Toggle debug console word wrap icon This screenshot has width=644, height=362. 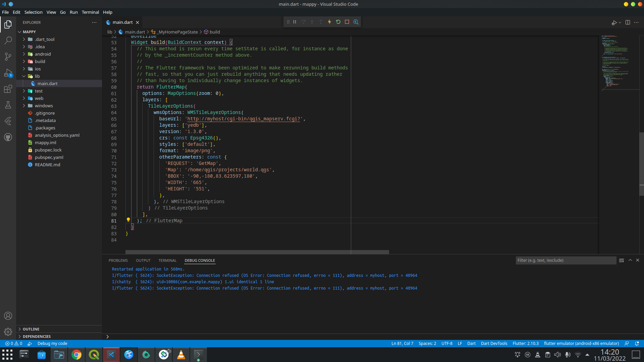622,260
